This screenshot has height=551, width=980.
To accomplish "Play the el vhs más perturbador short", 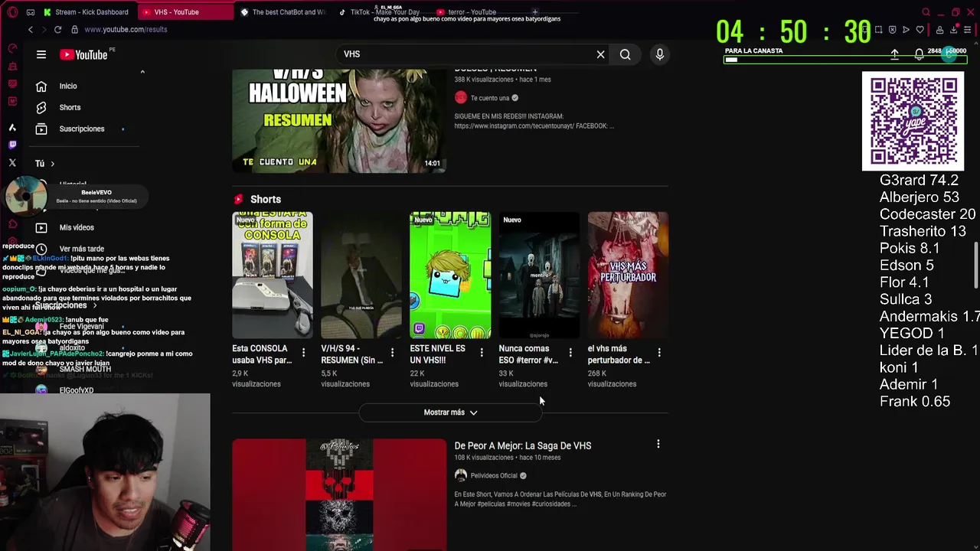I will (x=628, y=275).
